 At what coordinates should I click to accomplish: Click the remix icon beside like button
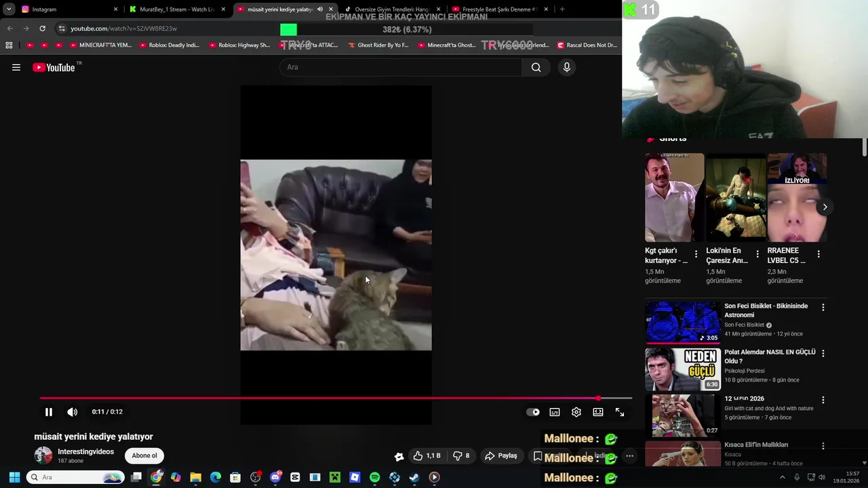coord(399,456)
